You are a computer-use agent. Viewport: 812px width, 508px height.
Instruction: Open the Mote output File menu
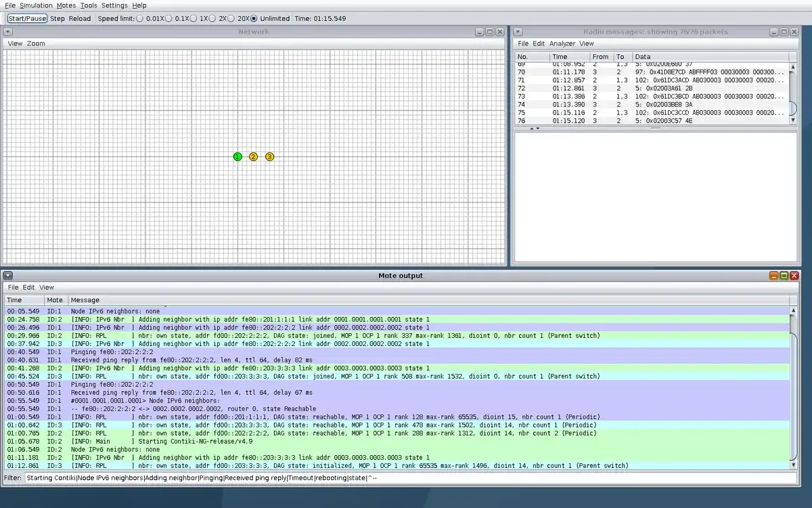click(14, 287)
